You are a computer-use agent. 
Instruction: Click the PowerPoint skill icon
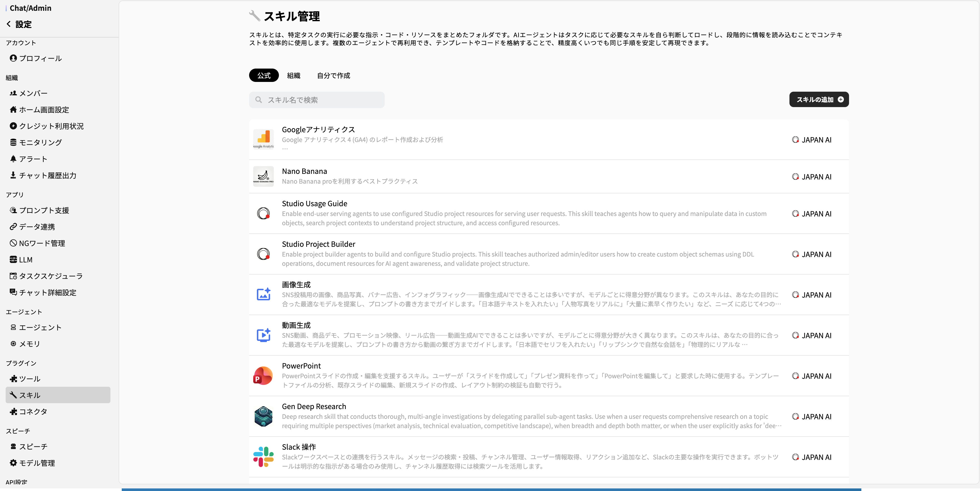click(263, 376)
